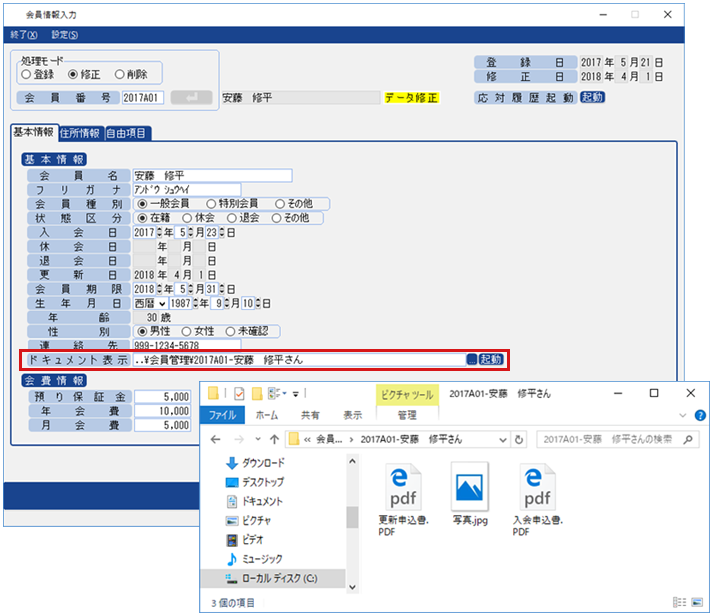The image size is (714, 616).
Task: Click the new folder icon in quick access toolbar
Action: (257, 394)
